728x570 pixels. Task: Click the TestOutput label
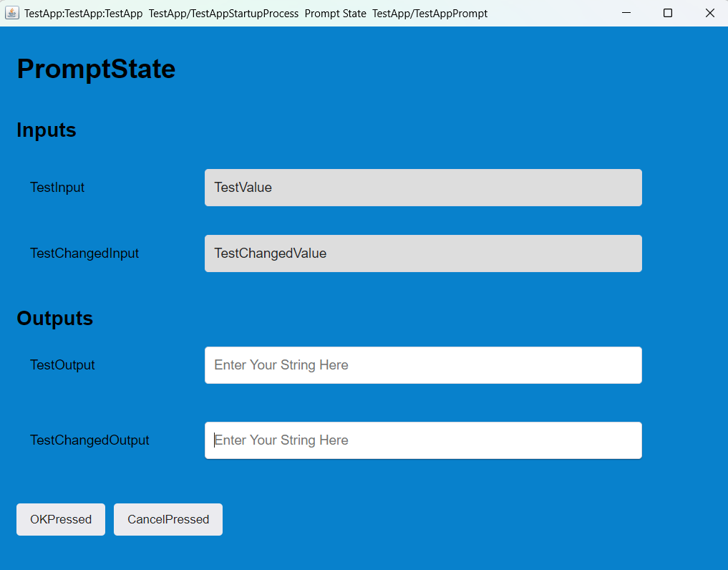pos(62,365)
